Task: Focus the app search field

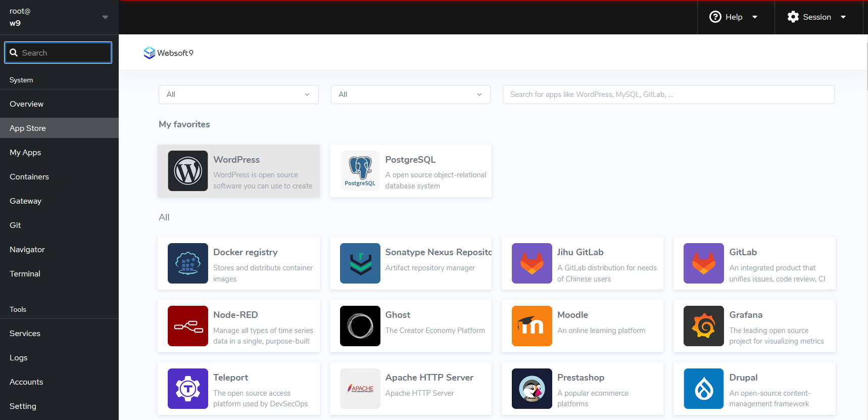Action: tap(668, 95)
